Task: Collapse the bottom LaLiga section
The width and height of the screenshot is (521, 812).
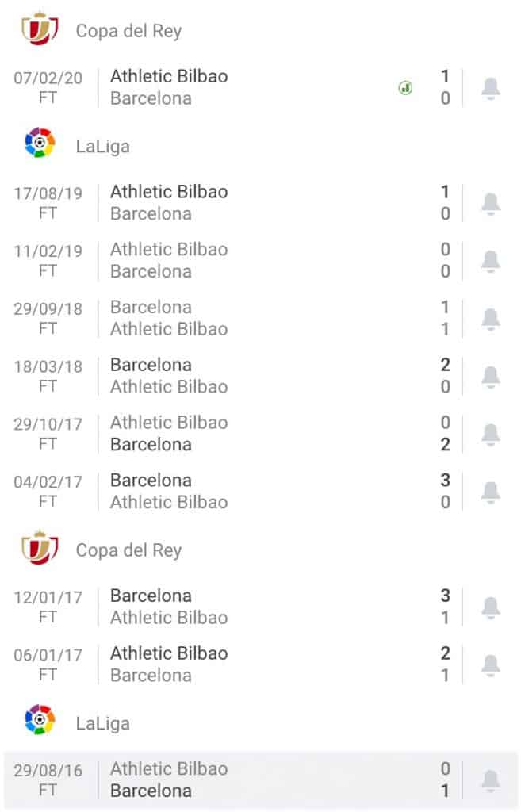Action: point(105,720)
